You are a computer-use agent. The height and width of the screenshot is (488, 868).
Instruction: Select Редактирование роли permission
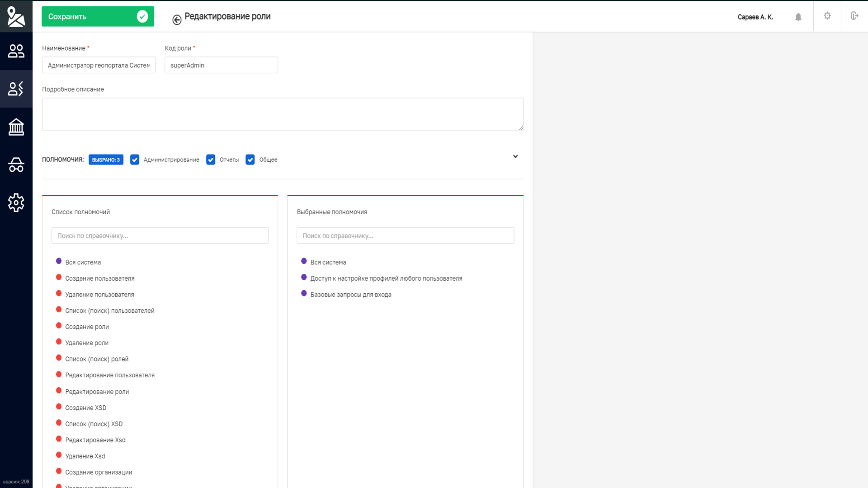(x=97, y=392)
